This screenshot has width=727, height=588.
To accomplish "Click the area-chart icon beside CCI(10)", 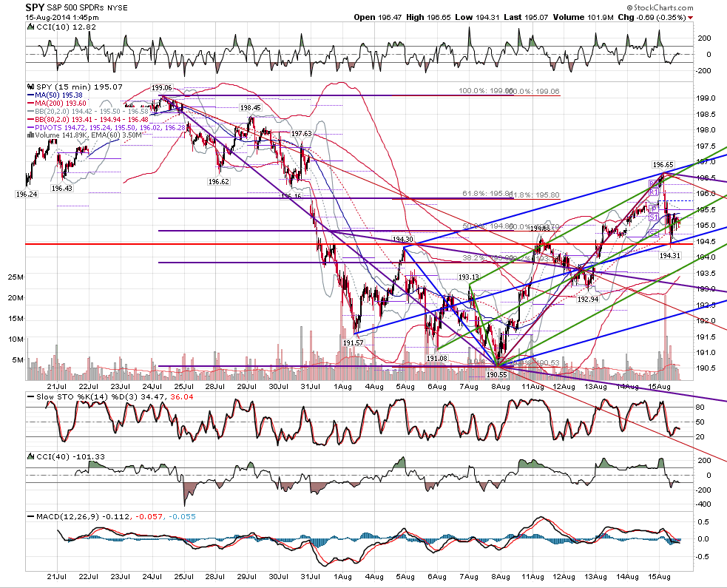I will [x=31, y=27].
